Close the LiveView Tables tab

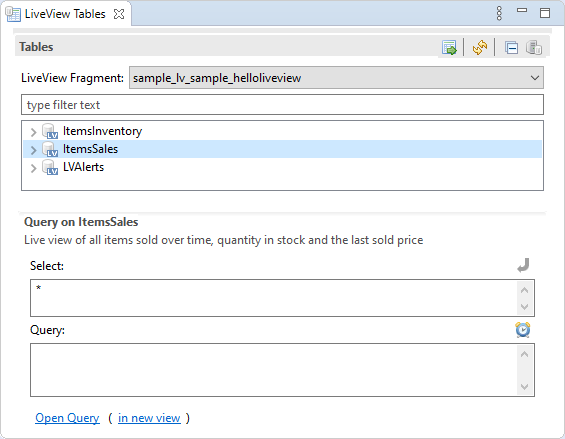[119, 14]
